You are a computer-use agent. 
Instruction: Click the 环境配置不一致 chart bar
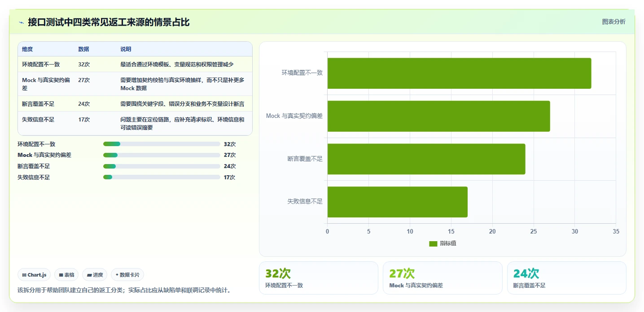[459, 73]
